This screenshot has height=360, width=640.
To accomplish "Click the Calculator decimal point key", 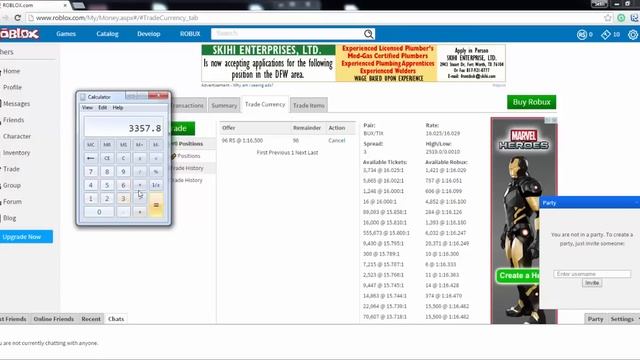I will [123, 212].
